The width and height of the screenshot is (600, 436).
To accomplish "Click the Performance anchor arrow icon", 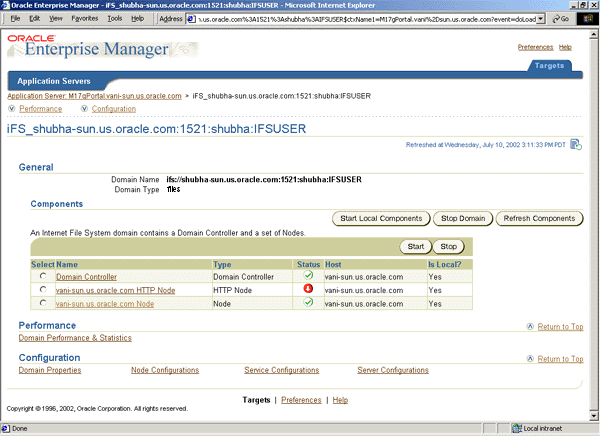I will tap(12, 109).
